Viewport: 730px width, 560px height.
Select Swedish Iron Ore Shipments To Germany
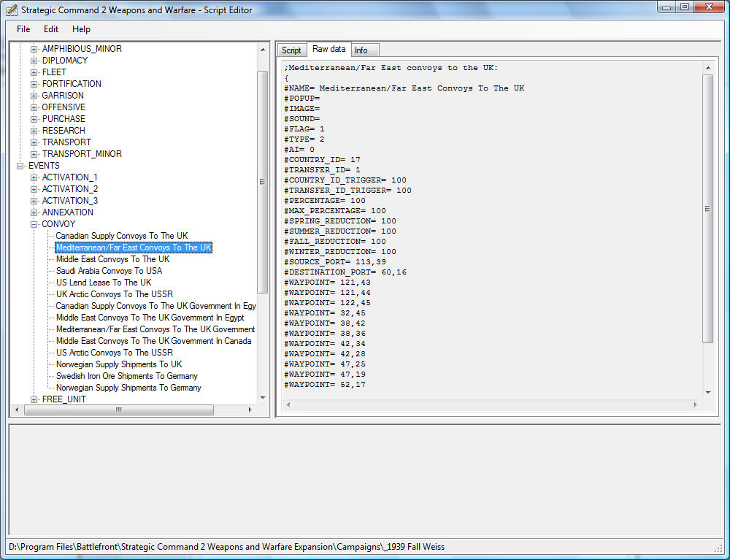point(126,376)
